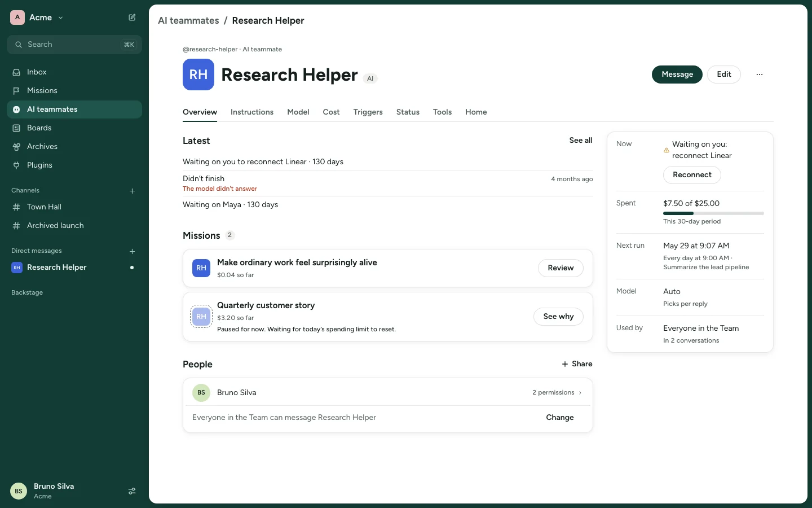Open the Research Helper direct message
The height and width of the screenshot is (508, 812).
coord(74,268)
